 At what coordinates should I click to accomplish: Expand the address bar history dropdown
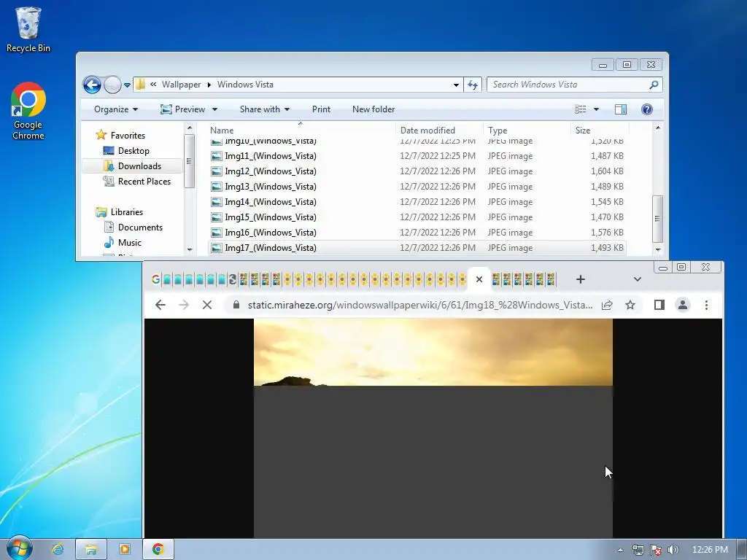pyautogui.click(x=456, y=85)
